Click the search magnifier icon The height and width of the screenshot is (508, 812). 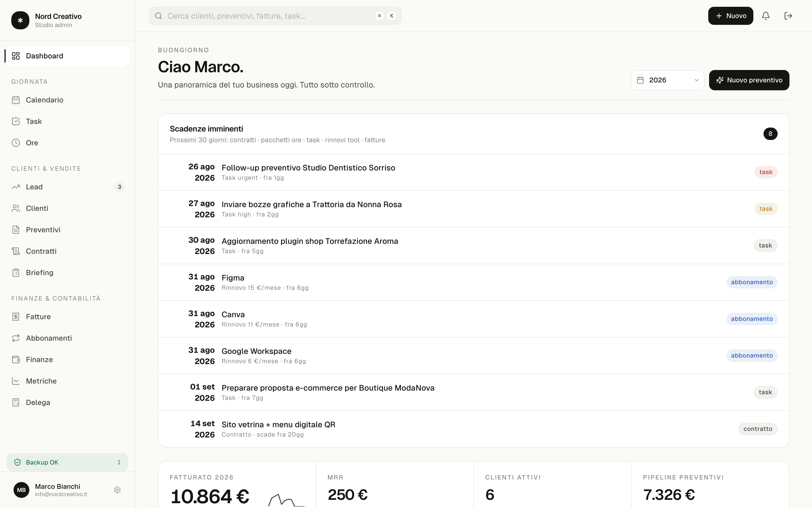[158, 16]
